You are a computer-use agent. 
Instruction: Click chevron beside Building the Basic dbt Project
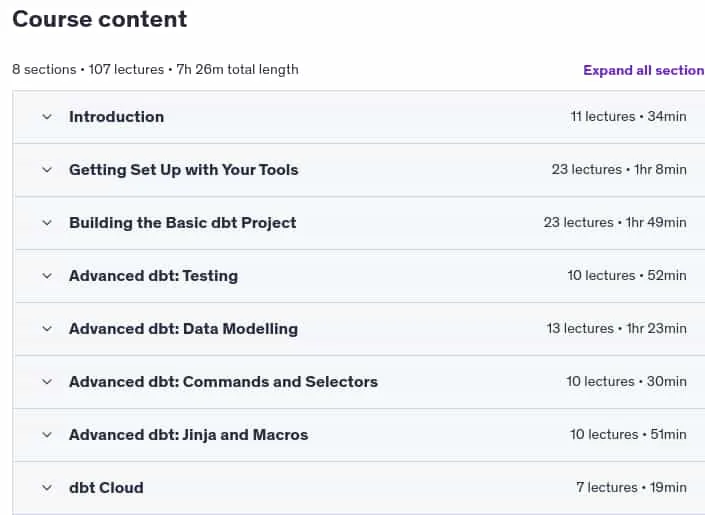[47, 223]
